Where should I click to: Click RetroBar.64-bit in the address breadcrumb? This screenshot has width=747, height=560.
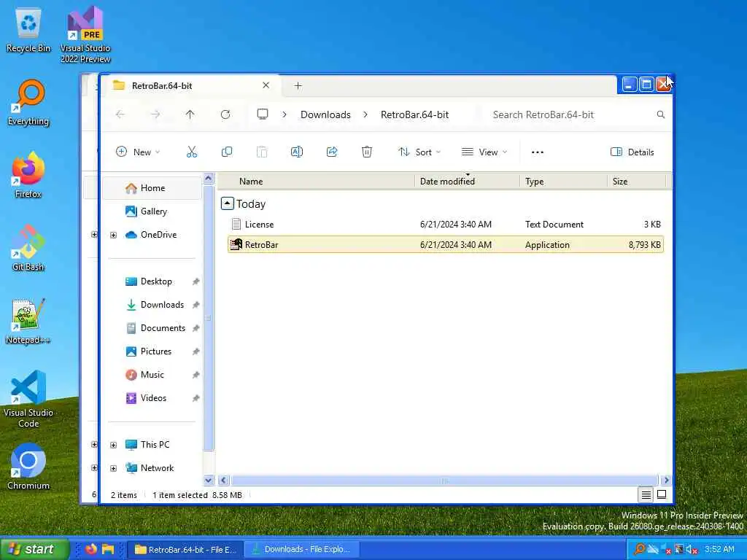point(414,114)
